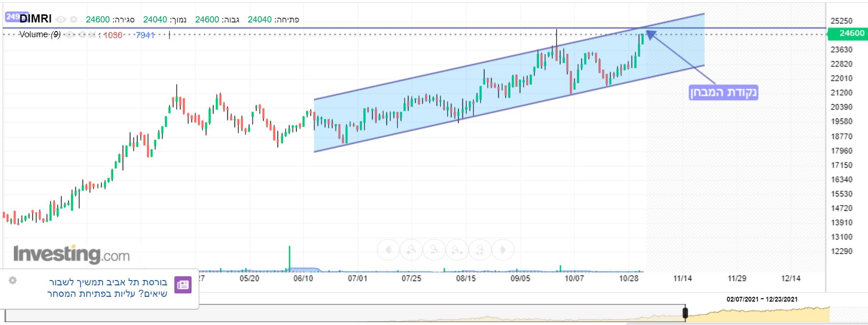Open the purple news icon in popup
This screenshot has height=325, width=868.
183,285
